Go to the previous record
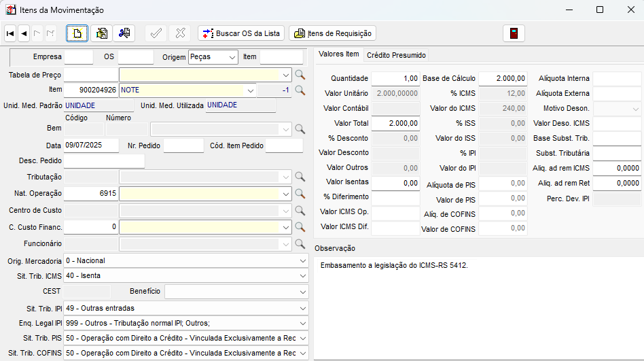 [24, 33]
